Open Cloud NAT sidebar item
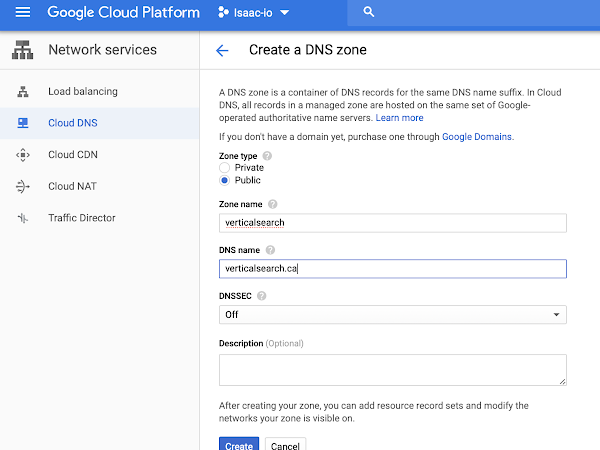 (73, 186)
